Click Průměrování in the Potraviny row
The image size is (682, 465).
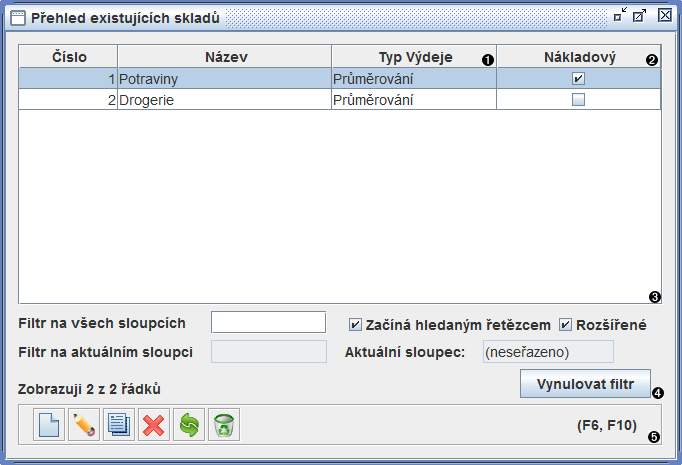(x=414, y=79)
